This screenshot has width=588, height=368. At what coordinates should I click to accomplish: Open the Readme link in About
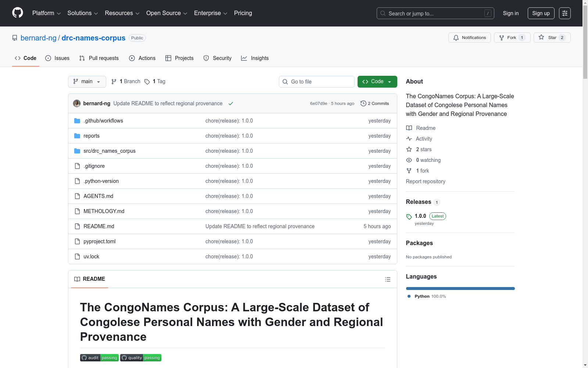pyautogui.click(x=421, y=128)
